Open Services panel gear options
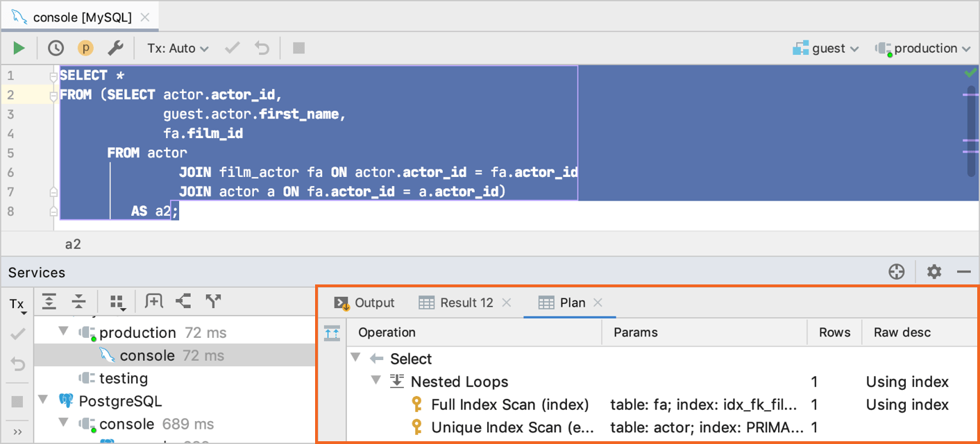 point(934,272)
